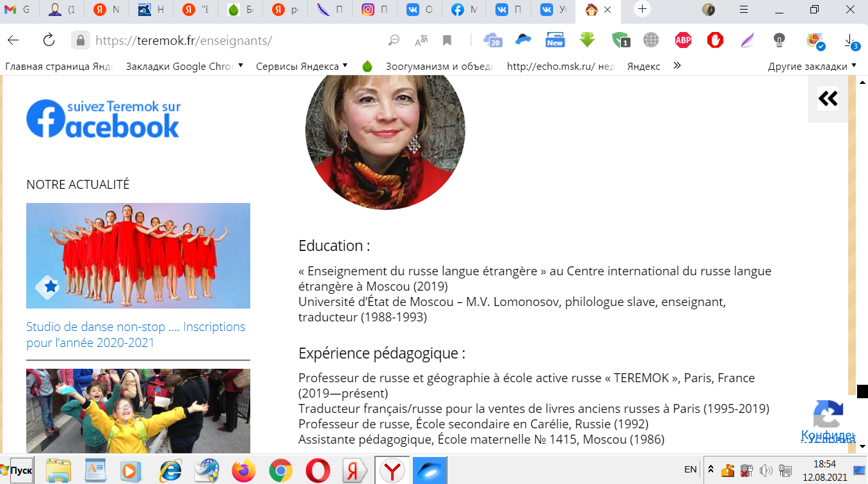Viewport: 868px width, 484px height.
Task: Follow the suivez Teremok sur Facebook link
Action: pos(103,118)
